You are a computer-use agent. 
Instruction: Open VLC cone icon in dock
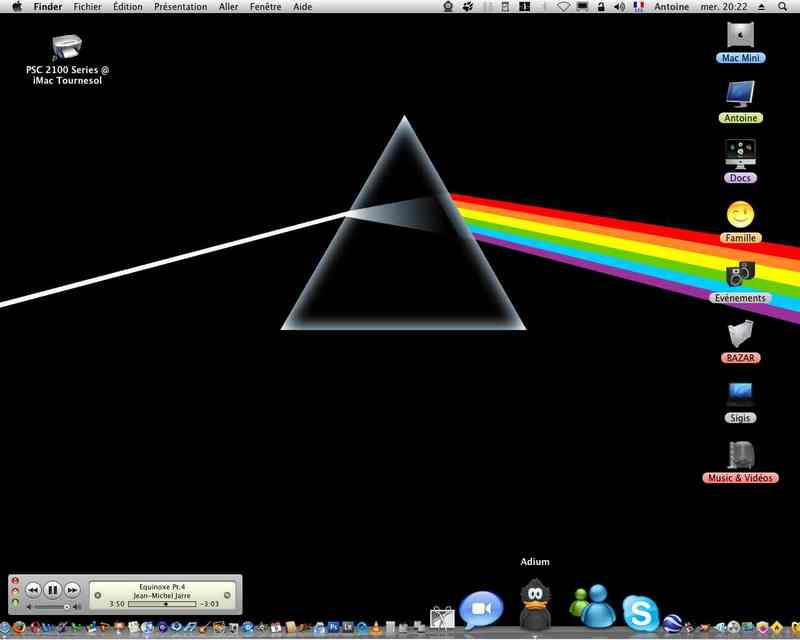[x=376, y=627]
